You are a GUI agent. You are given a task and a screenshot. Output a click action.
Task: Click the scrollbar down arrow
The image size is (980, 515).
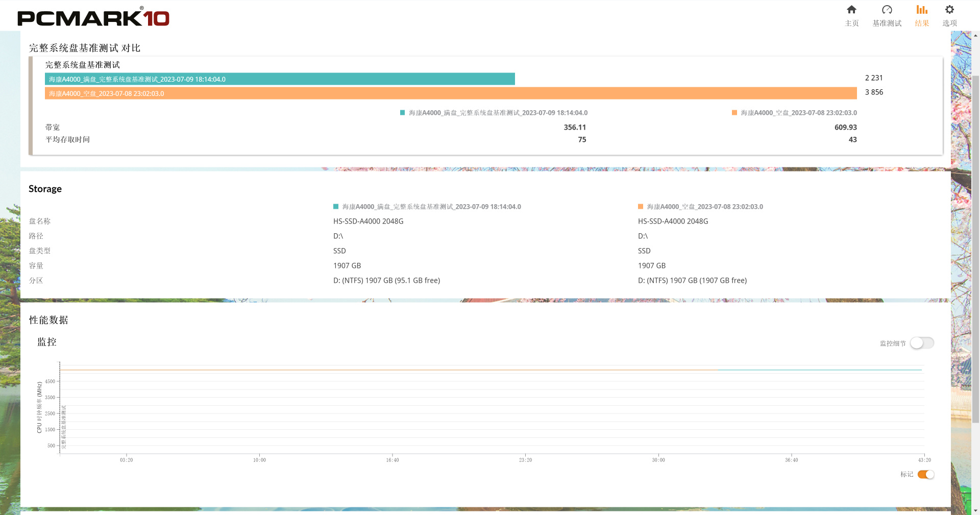(x=976, y=510)
